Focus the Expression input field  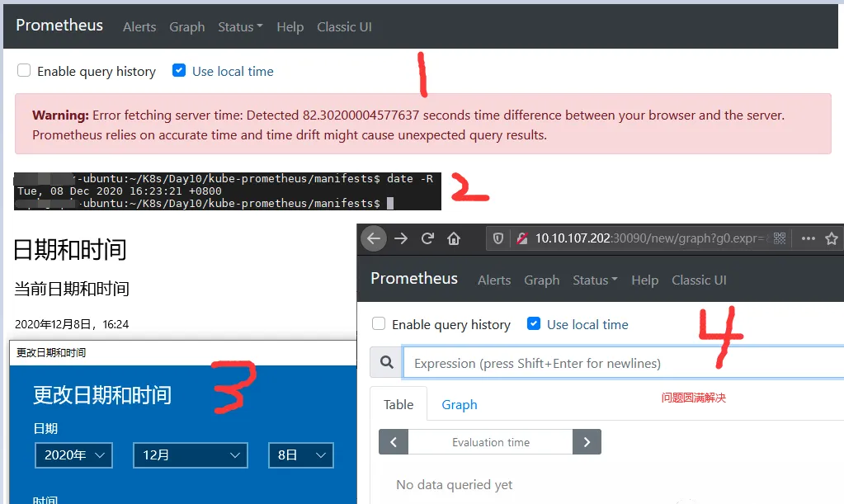pos(624,363)
